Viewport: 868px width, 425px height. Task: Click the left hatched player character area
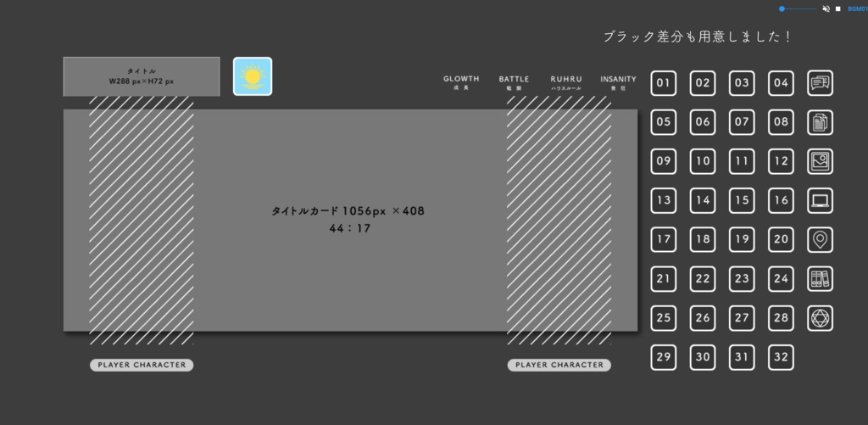[x=142, y=221]
